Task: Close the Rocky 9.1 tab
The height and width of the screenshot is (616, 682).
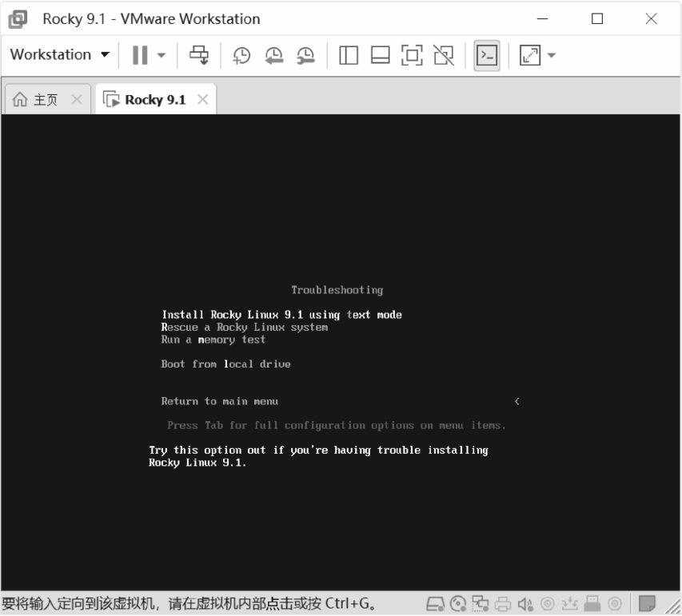Action: (x=203, y=100)
